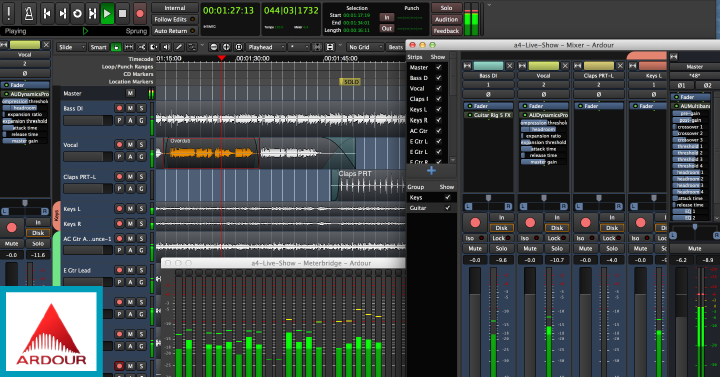Screen dimensions: 720x377
Task: Stop playback with the Stop button
Action: coord(122,14)
